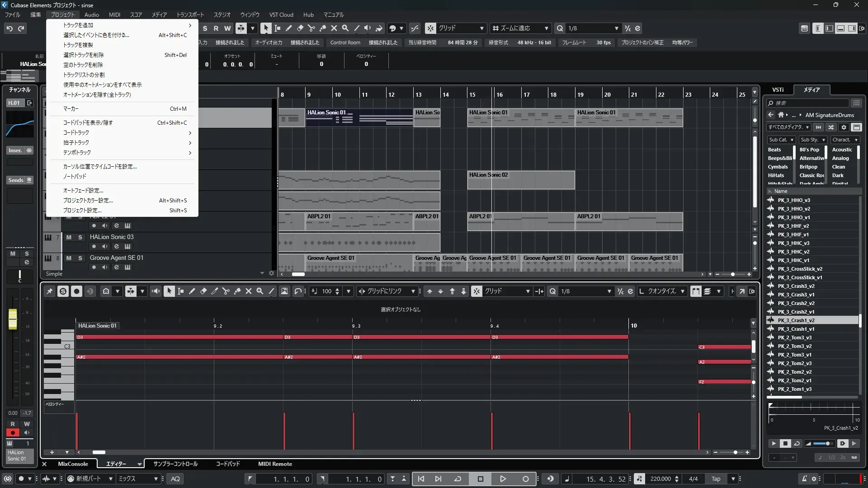Screen dimensions: 868x488
Task: Open the main toolbar 1/8 quantize preset dropdown
Action: coord(593,28)
